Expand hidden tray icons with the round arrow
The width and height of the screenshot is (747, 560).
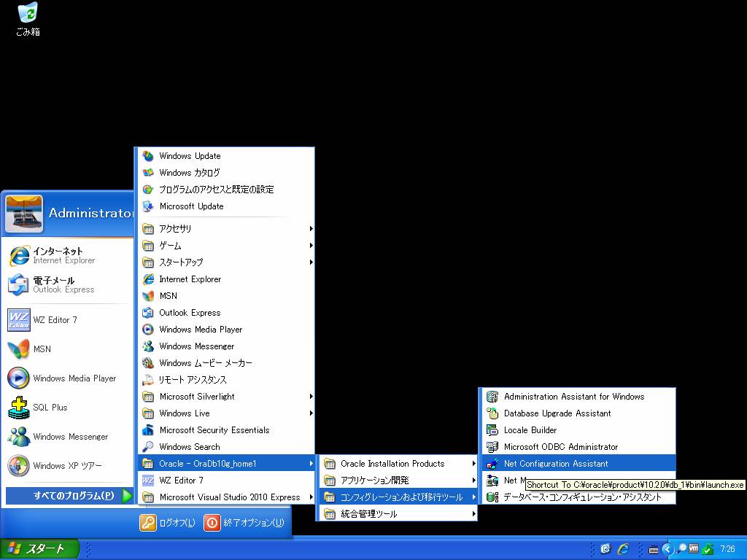(x=667, y=550)
